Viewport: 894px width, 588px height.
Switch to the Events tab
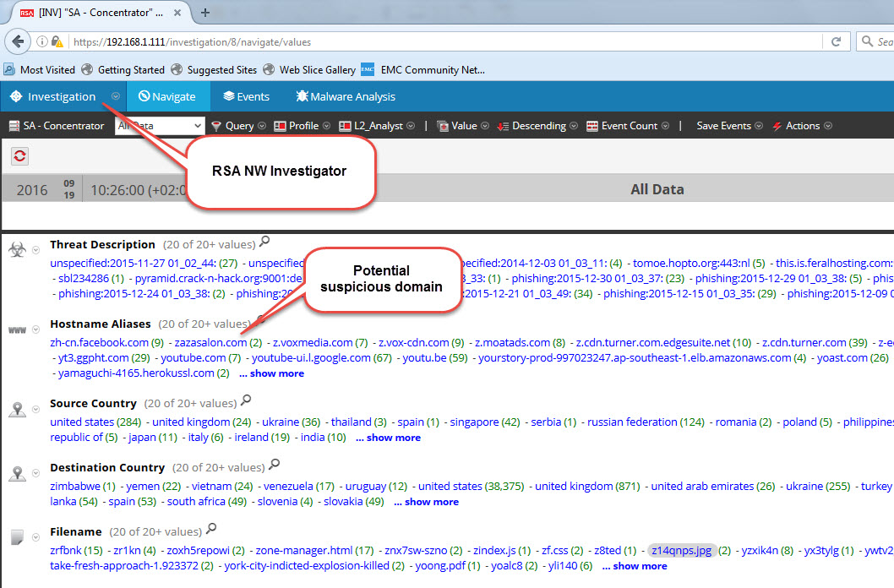click(246, 97)
